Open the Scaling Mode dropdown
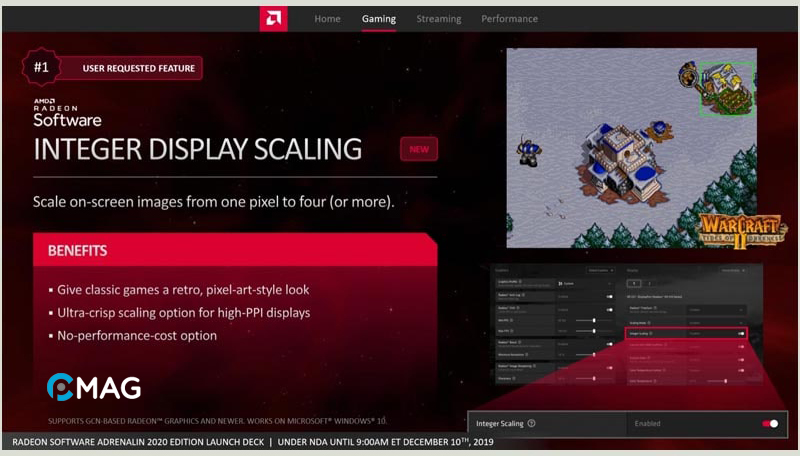800x456 pixels. click(716, 323)
